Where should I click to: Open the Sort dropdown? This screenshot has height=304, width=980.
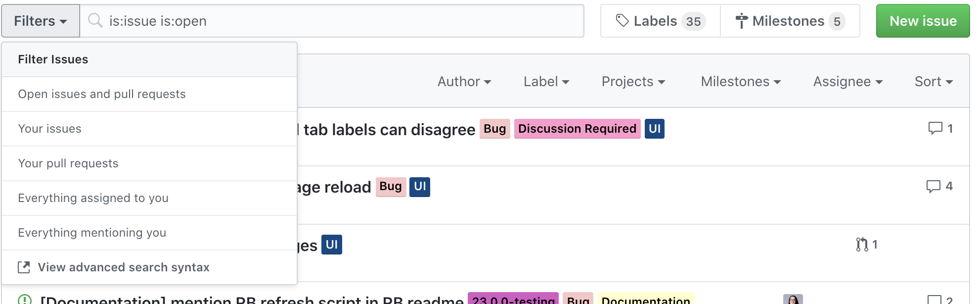coord(934,82)
